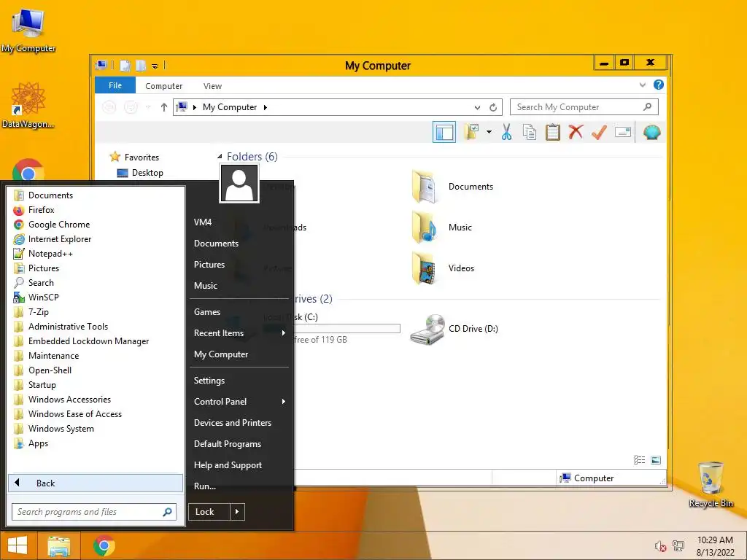Select the Recycle Bin desktop icon
Screen dimensions: 747x560
[x=711, y=483]
